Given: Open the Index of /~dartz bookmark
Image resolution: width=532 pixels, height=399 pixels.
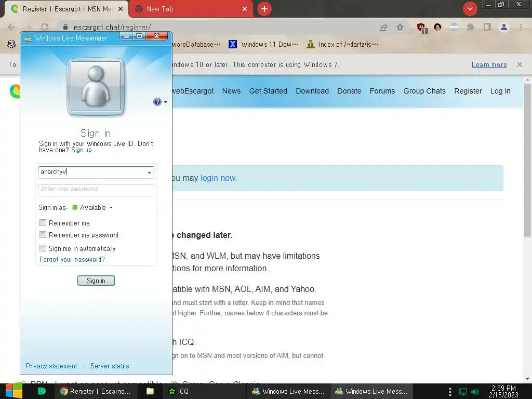Looking at the screenshot, I should pos(342,45).
